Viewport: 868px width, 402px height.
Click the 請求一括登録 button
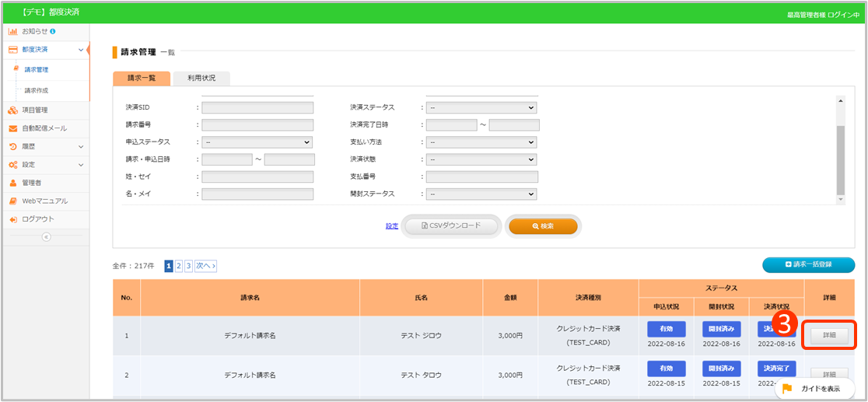point(808,264)
